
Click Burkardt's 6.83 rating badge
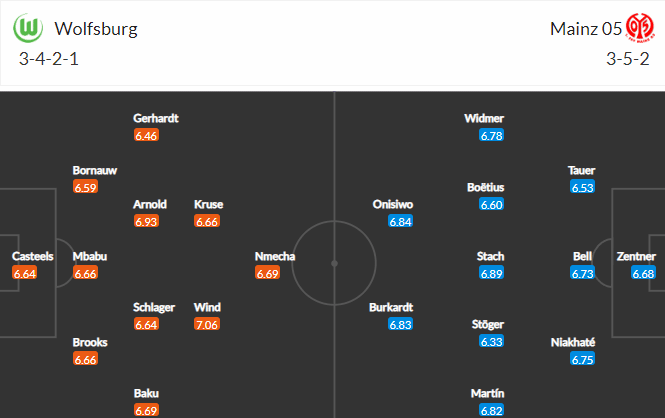400,324
